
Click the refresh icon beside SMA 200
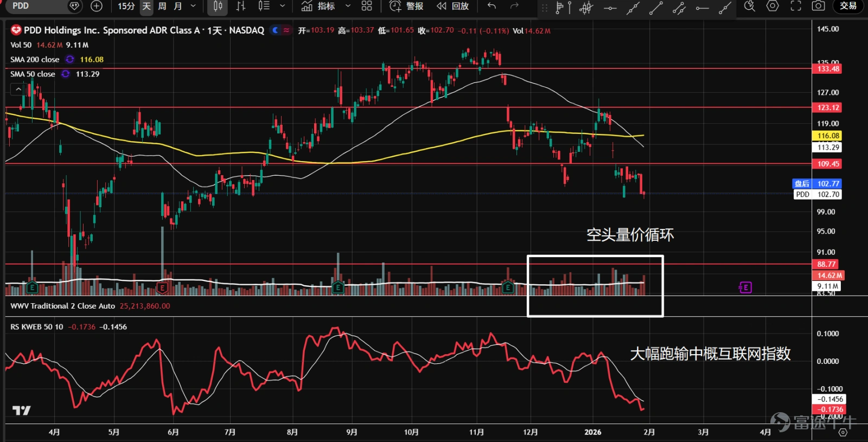point(70,60)
